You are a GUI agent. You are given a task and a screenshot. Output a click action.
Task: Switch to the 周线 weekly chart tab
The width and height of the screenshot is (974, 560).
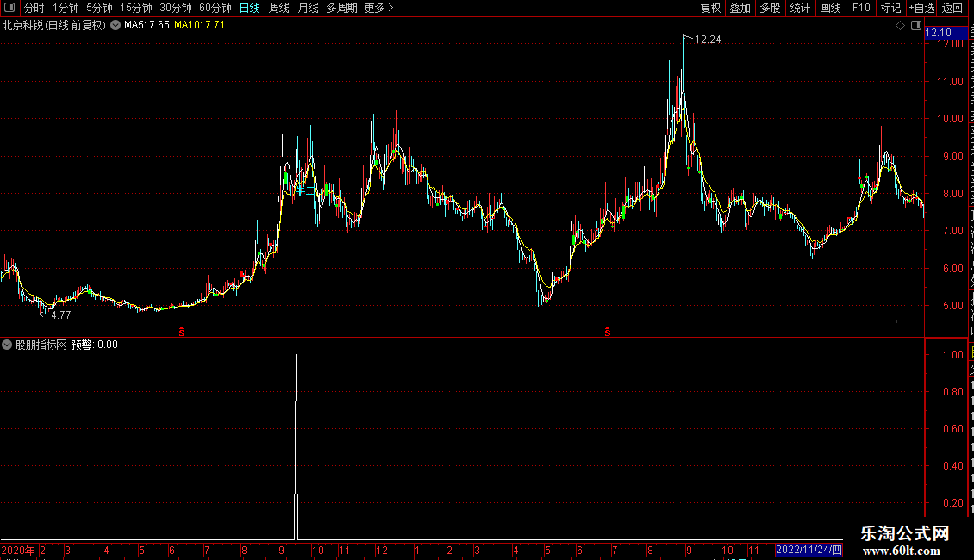tap(279, 8)
